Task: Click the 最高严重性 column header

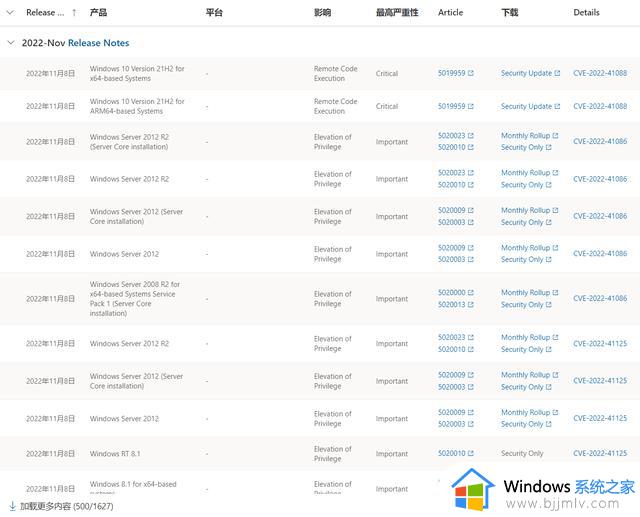Action: pyautogui.click(x=397, y=13)
